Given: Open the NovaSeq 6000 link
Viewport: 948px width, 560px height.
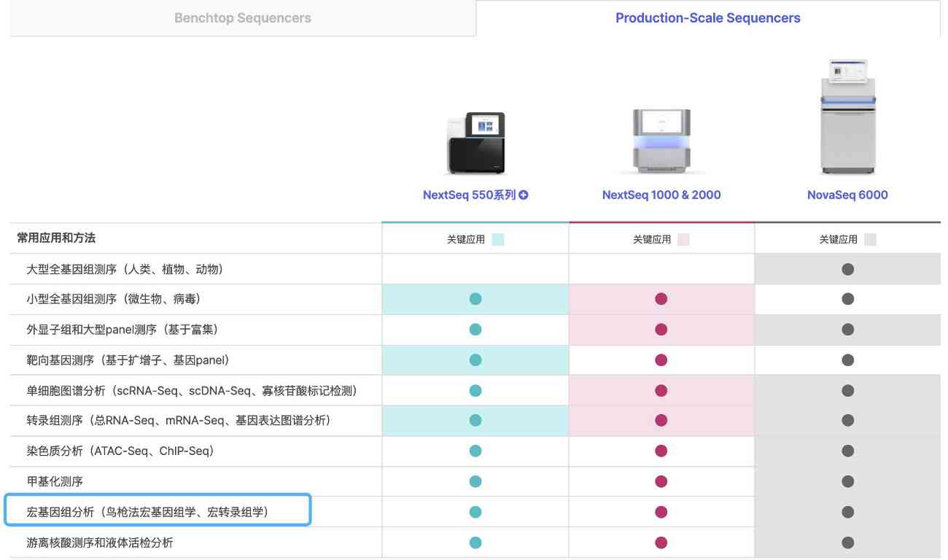Looking at the screenshot, I should point(847,195).
